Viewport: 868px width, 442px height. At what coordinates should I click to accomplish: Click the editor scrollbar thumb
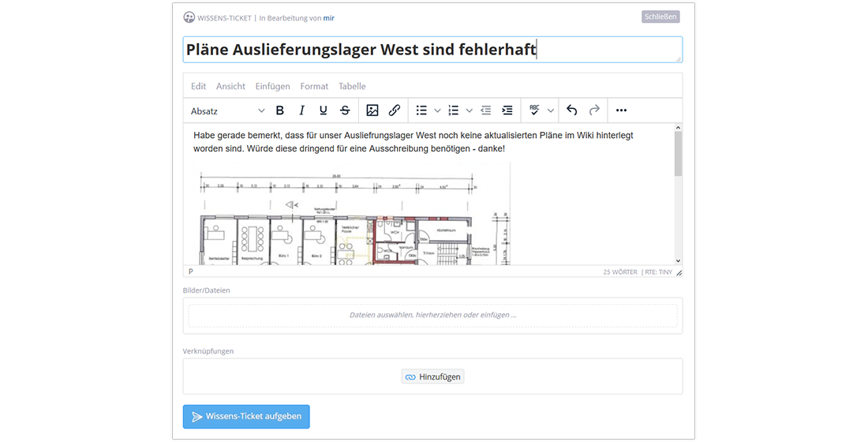678,154
